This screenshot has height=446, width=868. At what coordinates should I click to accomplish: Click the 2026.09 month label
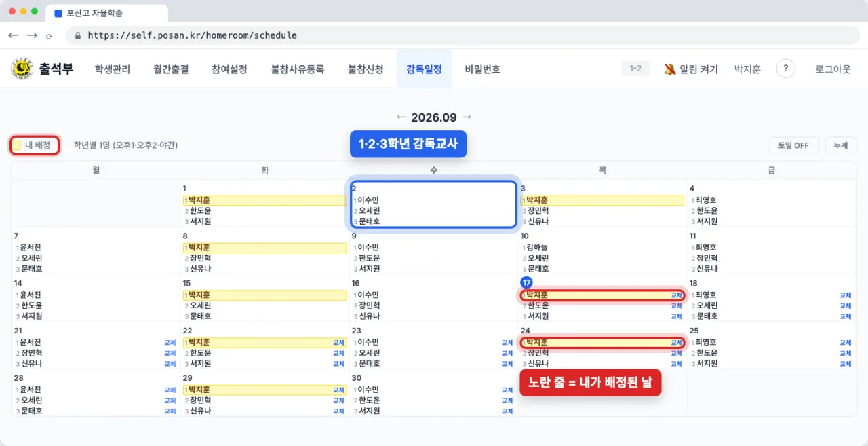(x=434, y=117)
